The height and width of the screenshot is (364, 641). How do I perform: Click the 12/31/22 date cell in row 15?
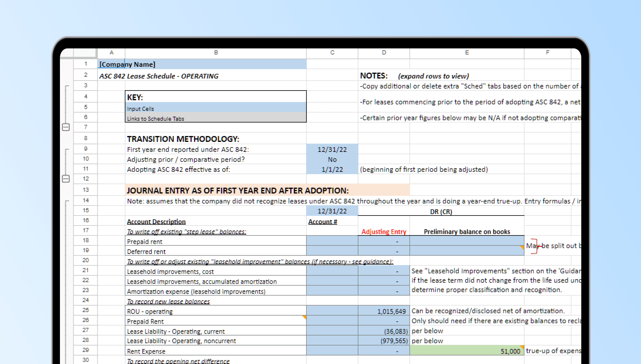pos(332,211)
